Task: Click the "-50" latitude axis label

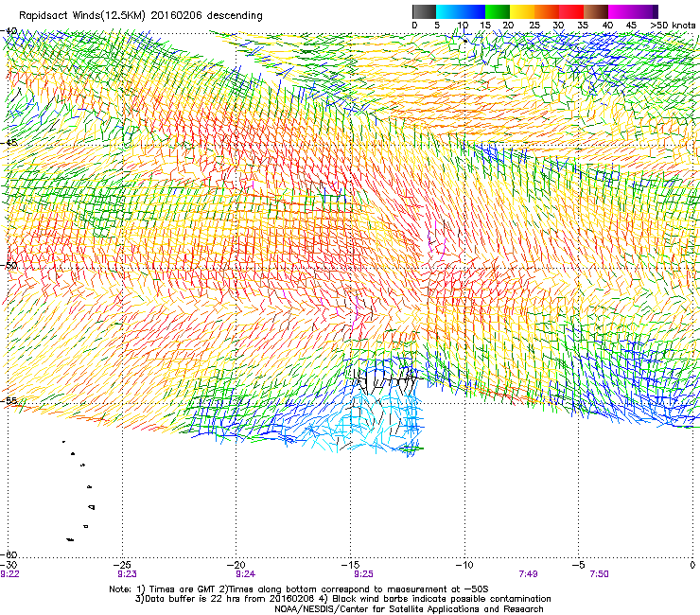Action: click(9, 265)
